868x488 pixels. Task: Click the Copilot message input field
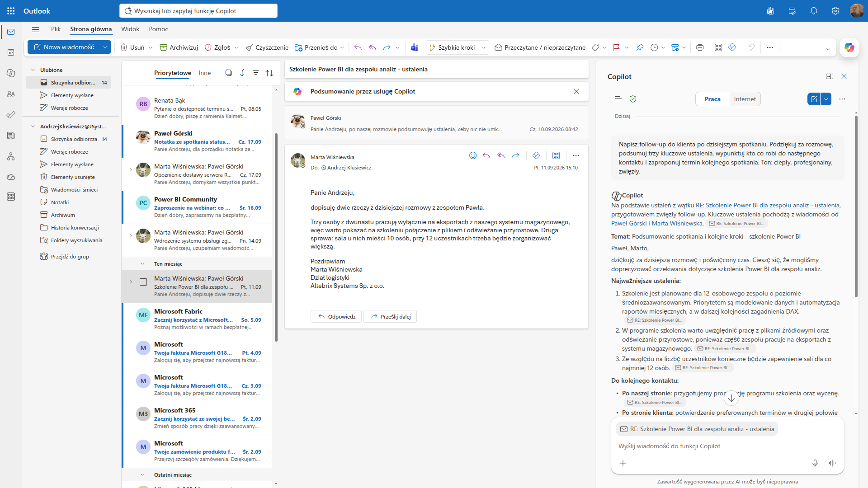pos(727,446)
